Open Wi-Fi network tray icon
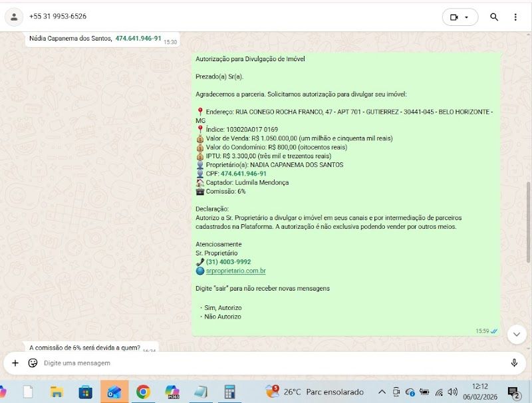Image resolution: width=532 pixels, height=403 pixels. click(x=439, y=392)
